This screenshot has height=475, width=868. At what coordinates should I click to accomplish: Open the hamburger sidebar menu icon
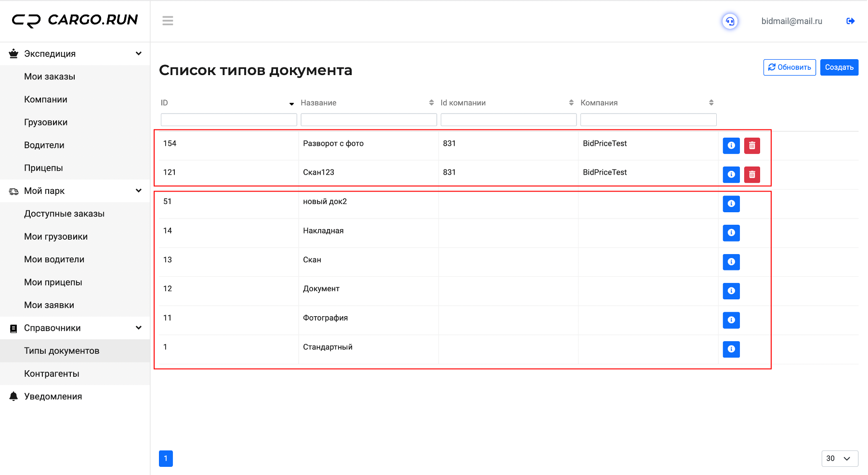pos(168,21)
